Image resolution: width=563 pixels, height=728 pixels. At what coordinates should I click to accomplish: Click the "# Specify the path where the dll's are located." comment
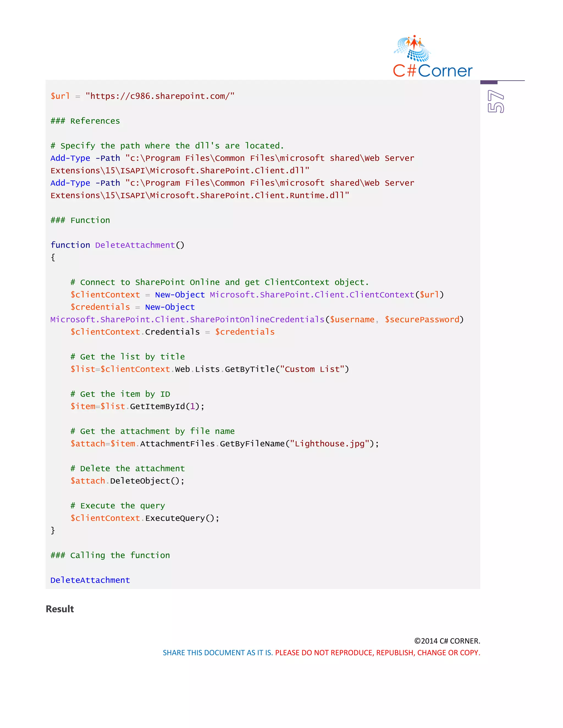point(167,146)
